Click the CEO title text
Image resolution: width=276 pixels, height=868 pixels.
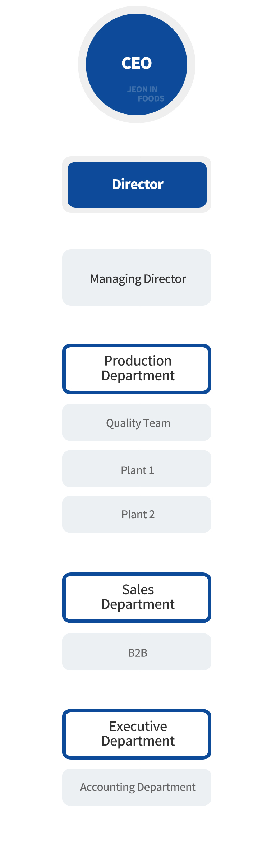137,63
